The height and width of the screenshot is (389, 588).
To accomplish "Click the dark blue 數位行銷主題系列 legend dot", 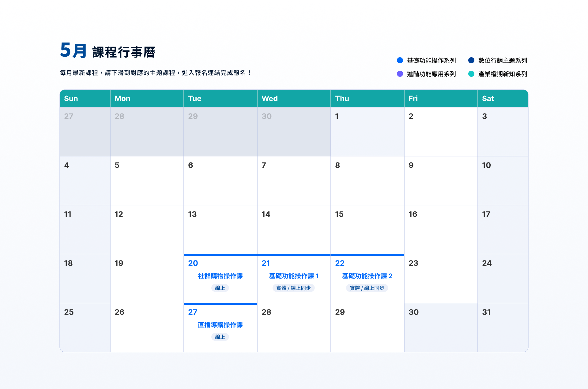I will (471, 60).
